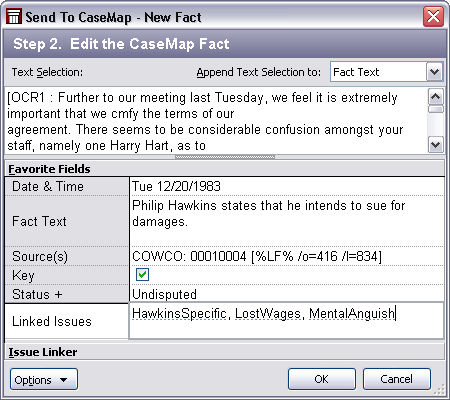Image resolution: width=450 pixels, height=400 pixels.
Task: Click the Fact Text value field
Action: pos(287,221)
